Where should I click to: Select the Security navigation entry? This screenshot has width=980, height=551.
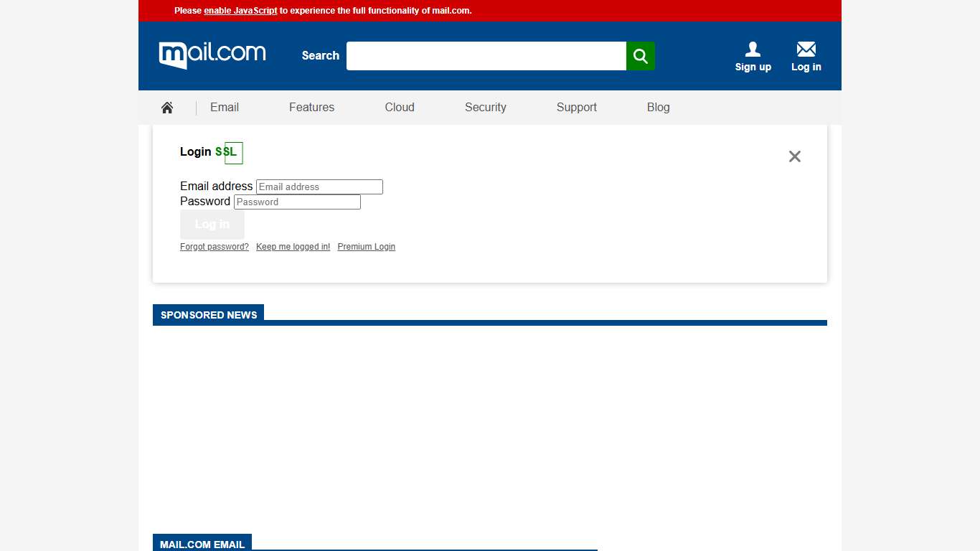click(485, 107)
